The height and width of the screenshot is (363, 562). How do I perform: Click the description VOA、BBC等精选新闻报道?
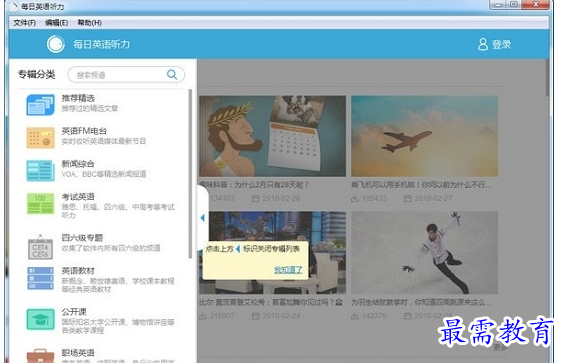pyautogui.click(x=104, y=174)
